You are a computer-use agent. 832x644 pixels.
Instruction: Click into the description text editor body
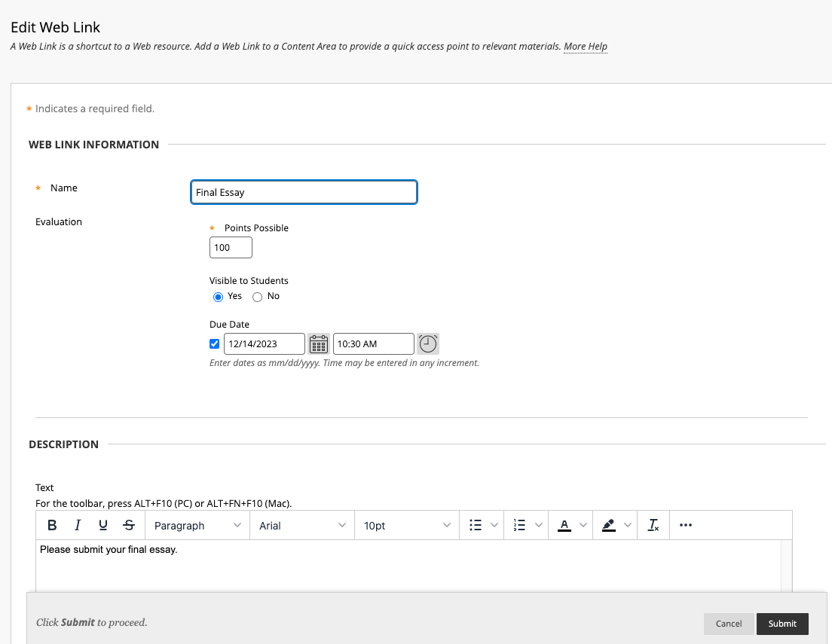(x=408, y=566)
